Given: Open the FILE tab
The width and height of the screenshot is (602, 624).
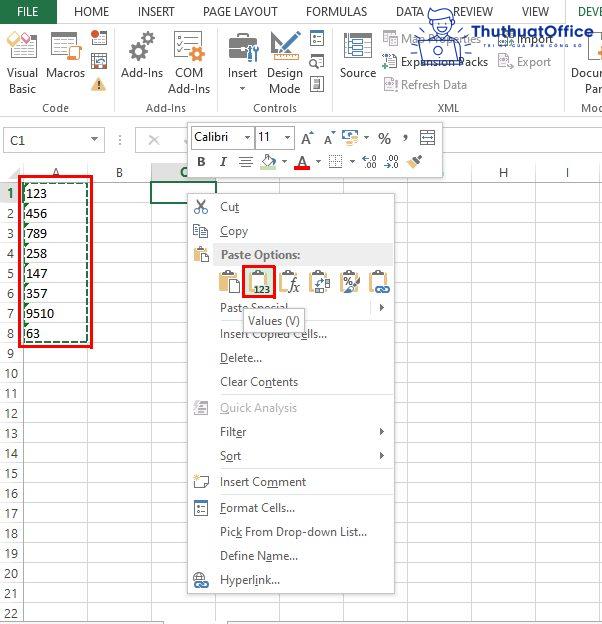Looking at the screenshot, I should click(x=28, y=12).
